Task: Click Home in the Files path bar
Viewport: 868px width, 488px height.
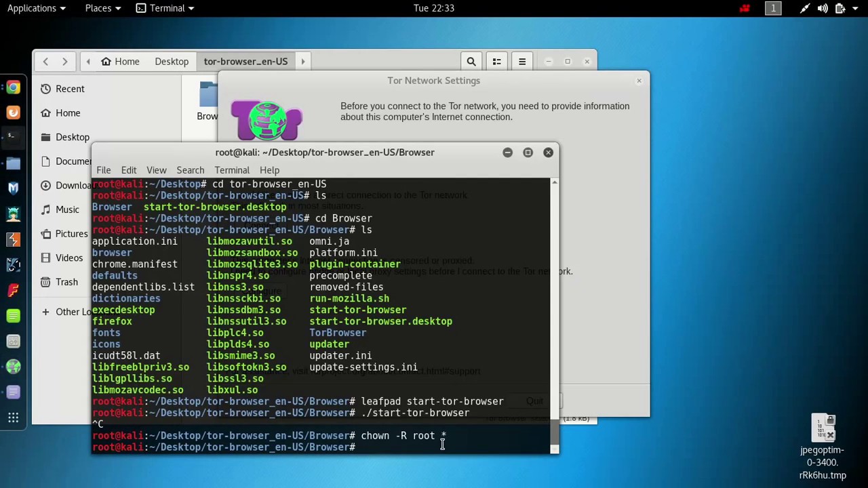Action: point(120,62)
